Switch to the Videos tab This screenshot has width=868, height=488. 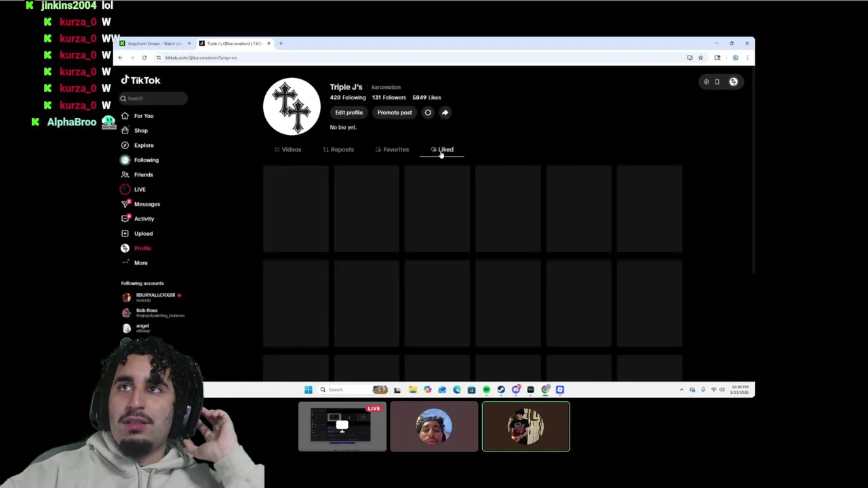pos(288,149)
